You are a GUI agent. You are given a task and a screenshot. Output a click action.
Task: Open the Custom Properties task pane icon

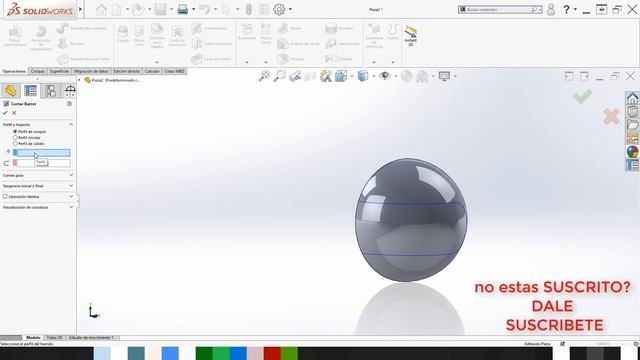pyautogui.click(x=632, y=165)
